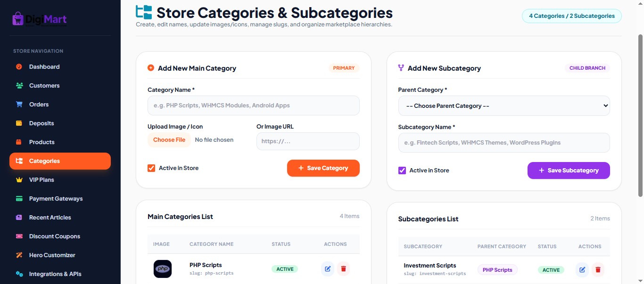Click Choose File to upload an icon

coord(169,140)
